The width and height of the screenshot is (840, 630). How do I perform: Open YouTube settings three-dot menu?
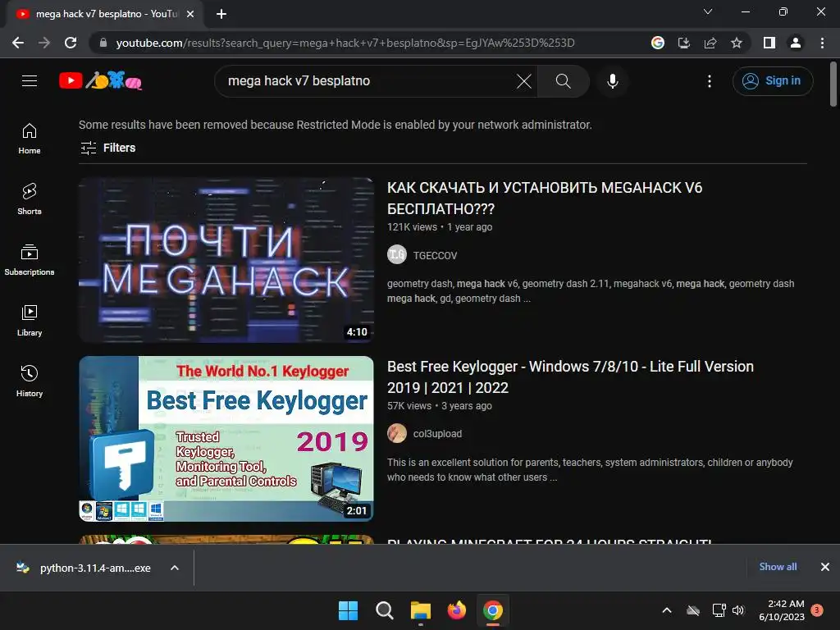[710, 81]
